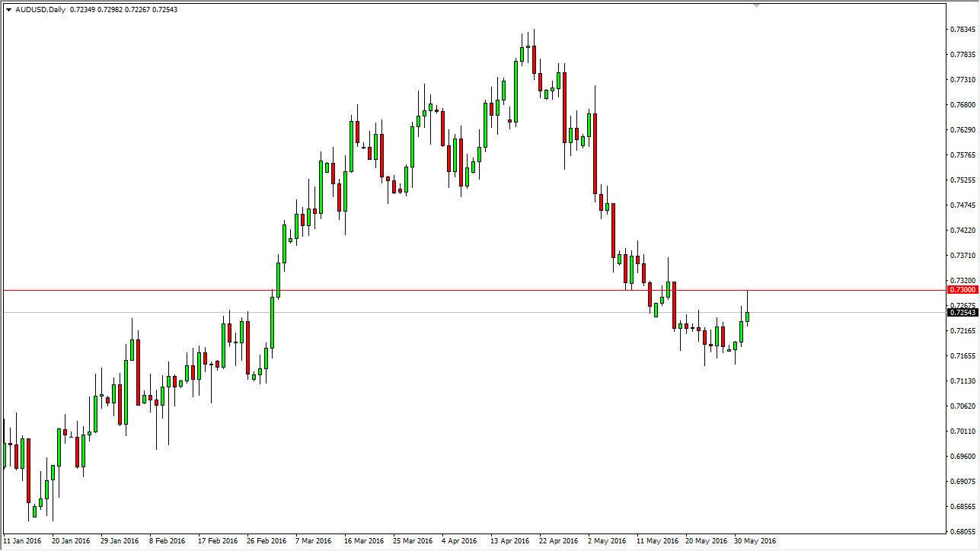Select the 11 Jan 2016 date label
Image resolution: width=980 pixels, height=551 pixels.
(x=22, y=541)
